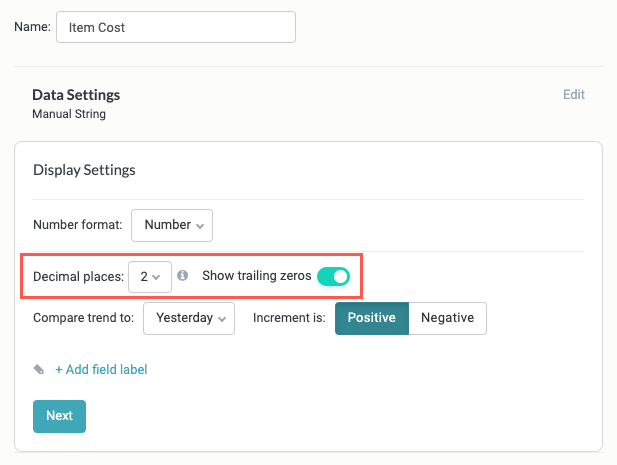This screenshot has height=465, width=617.
Task: Click the Manual String subtitle text
Action: coord(69,114)
